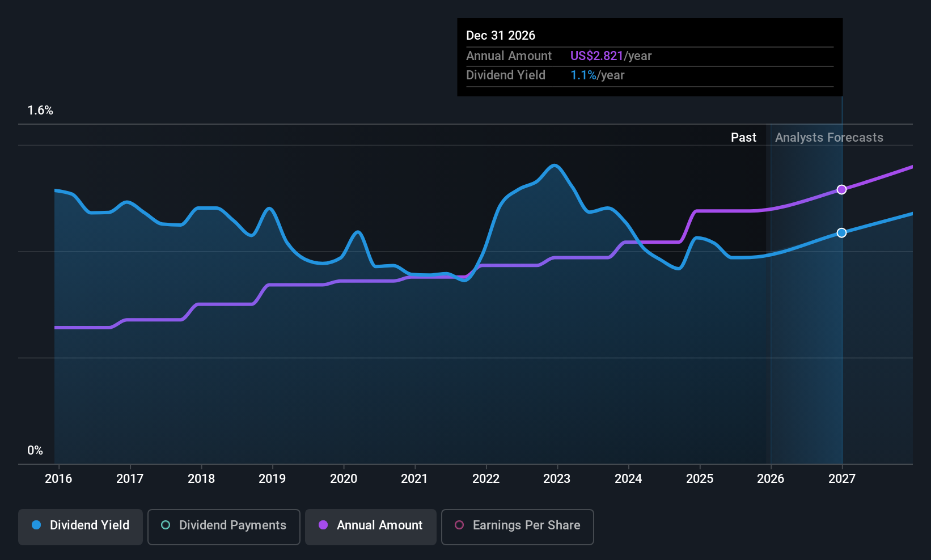
Task: Click the 1.1% dividend yield tooltip value
Action: pyautogui.click(x=583, y=75)
